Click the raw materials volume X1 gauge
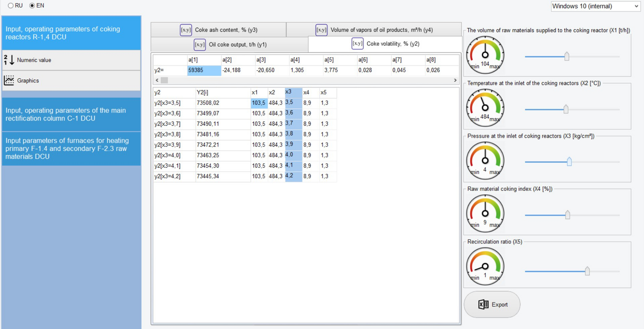The image size is (644, 329). click(485, 55)
